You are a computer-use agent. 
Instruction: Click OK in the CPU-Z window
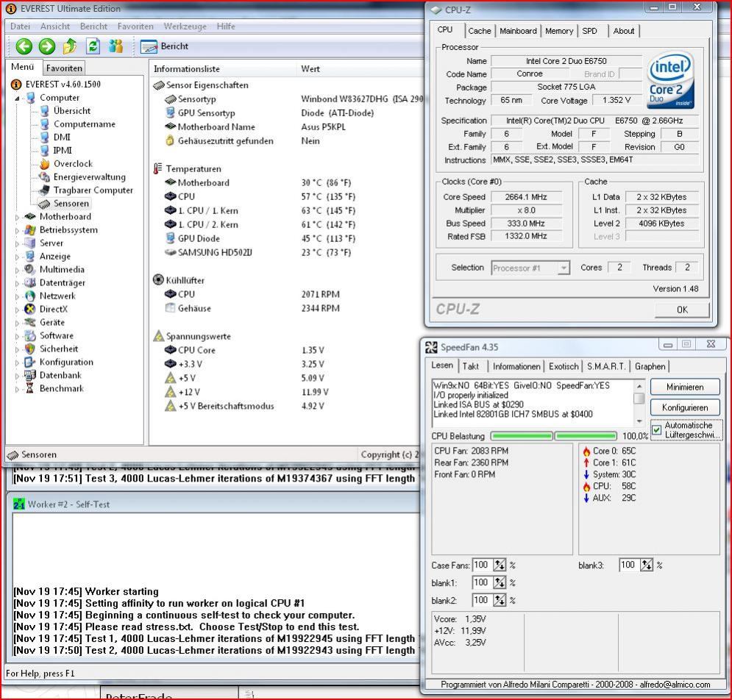pyautogui.click(x=682, y=310)
